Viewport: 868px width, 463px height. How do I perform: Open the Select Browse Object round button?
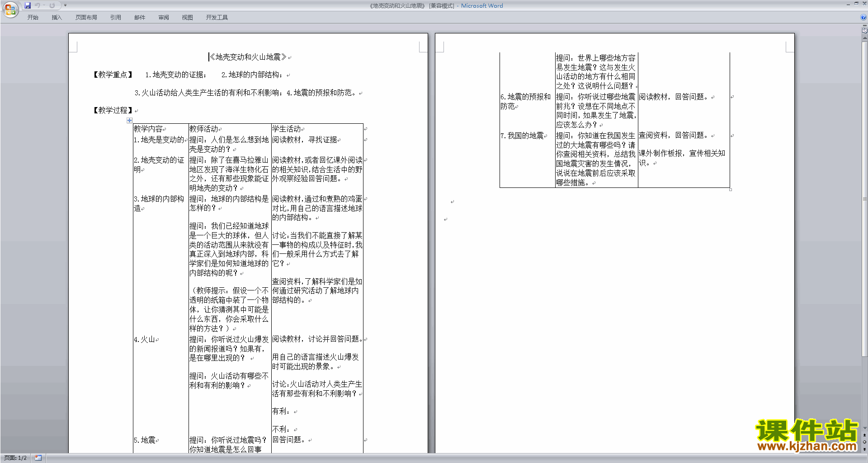point(865,442)
